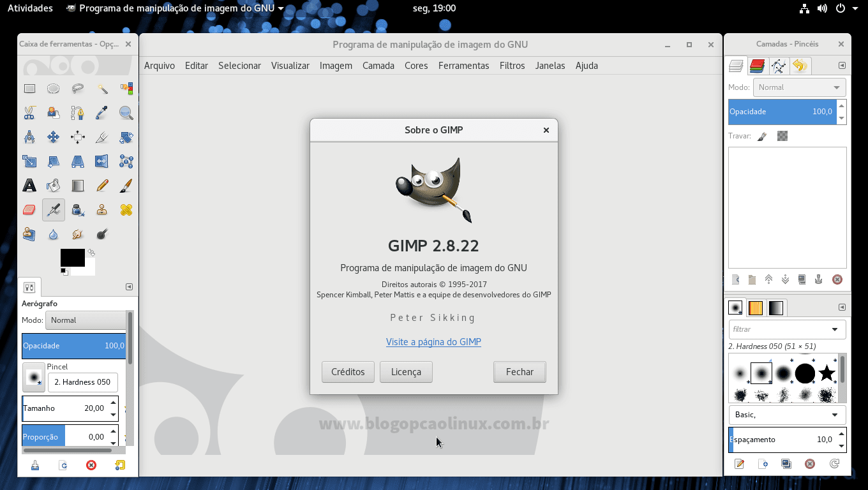Open the airbrush Modo Normal dropdown
The image size is (868, 490).
pos(86,320)
